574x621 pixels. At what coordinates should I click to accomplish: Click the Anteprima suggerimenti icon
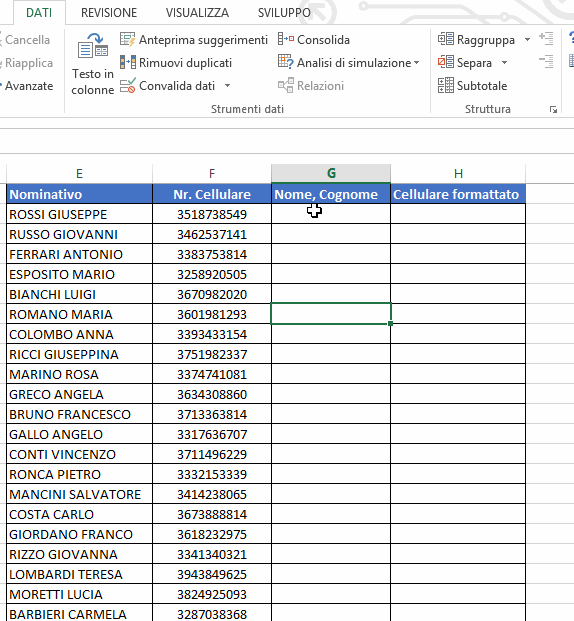point(128,40)
